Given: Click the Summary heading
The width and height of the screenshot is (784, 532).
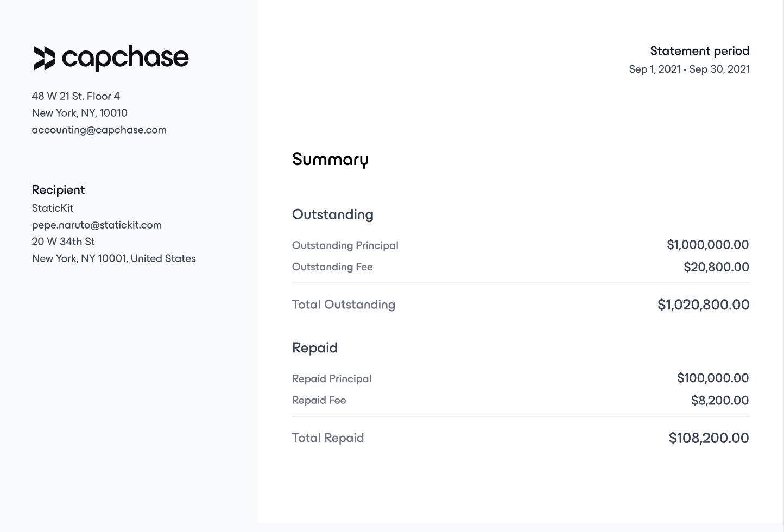Looking at the screenshot, I should (330, 160).
